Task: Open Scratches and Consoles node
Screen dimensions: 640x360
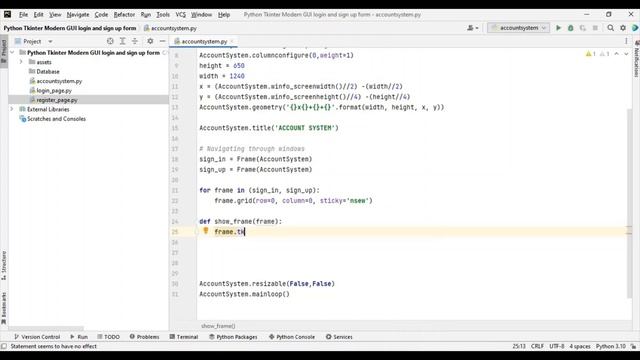Action: click(x=56, y=119)
